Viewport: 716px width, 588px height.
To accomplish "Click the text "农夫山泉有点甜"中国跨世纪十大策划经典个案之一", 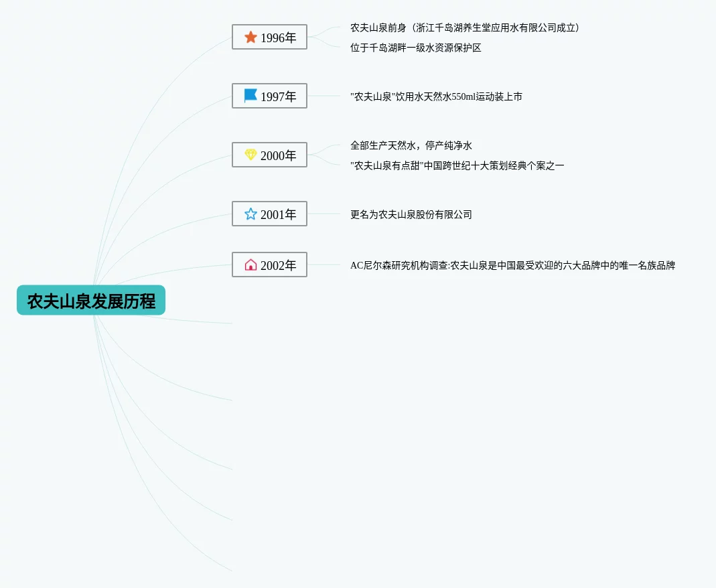I will pos(457,165).
